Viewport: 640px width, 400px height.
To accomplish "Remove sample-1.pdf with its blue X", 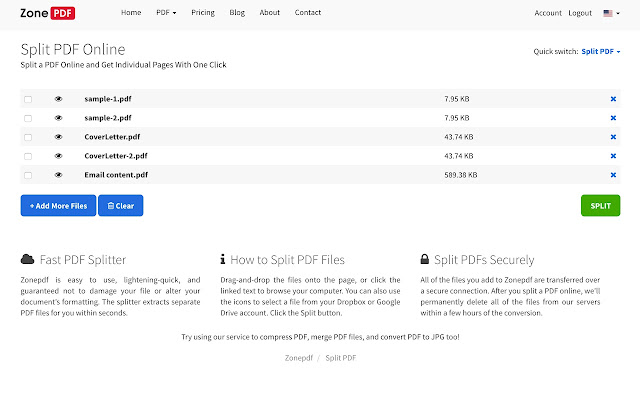I will click(x=613, y=99).
